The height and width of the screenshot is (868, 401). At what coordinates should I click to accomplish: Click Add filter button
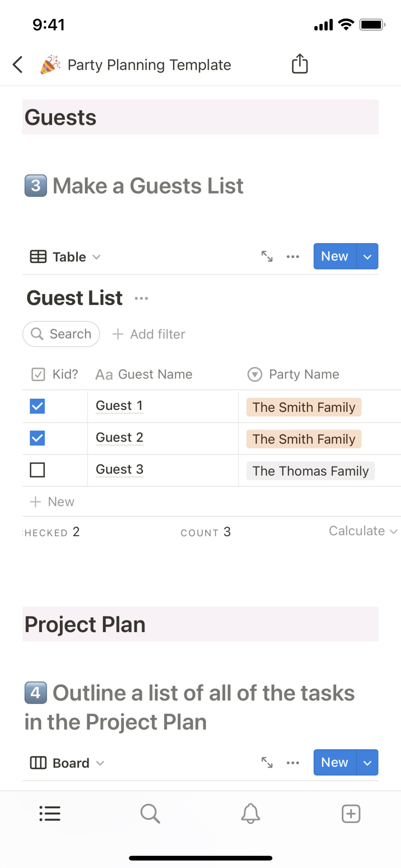coord(149,334)
